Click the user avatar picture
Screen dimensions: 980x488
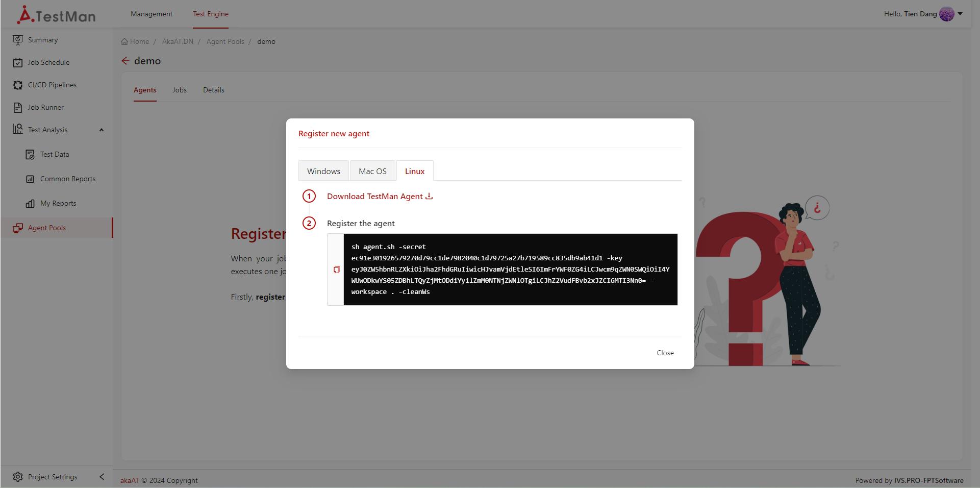click(947, 14)
